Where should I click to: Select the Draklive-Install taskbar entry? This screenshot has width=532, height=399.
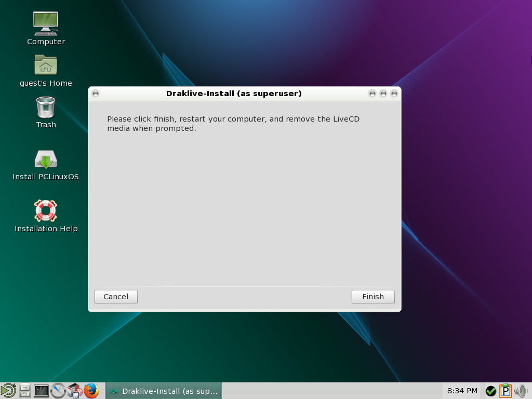tap(164, 391)
